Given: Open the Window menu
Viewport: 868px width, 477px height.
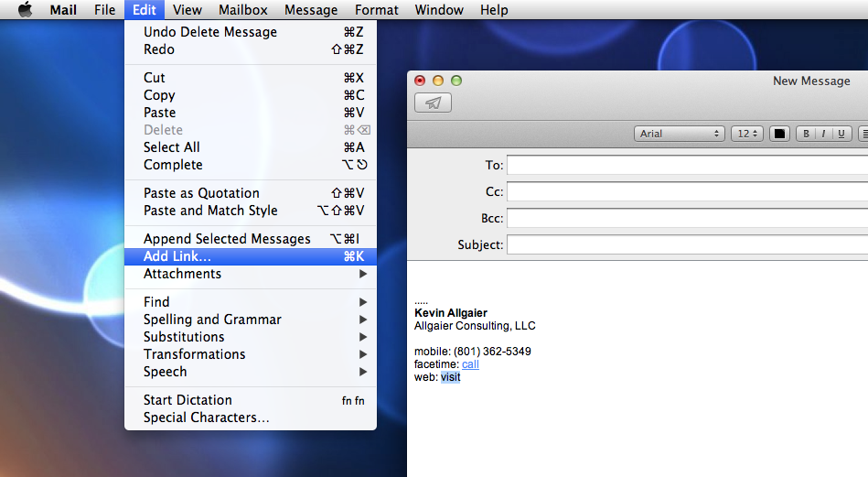Looking at the screenshot, I should pos(439,10).
